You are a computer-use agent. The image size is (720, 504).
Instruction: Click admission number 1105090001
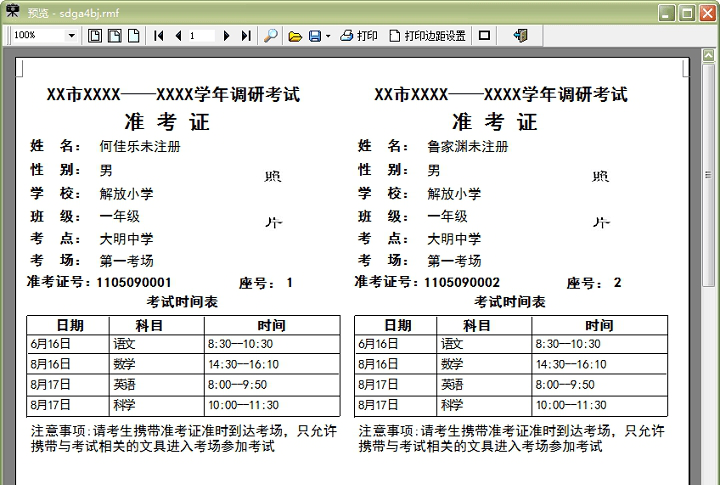134,282
